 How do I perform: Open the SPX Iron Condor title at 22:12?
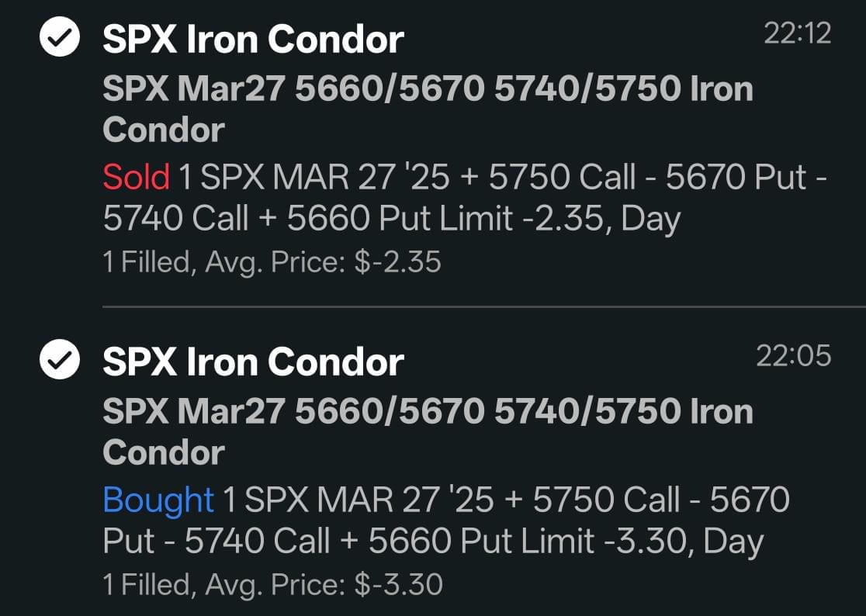[x=253, y=40]
